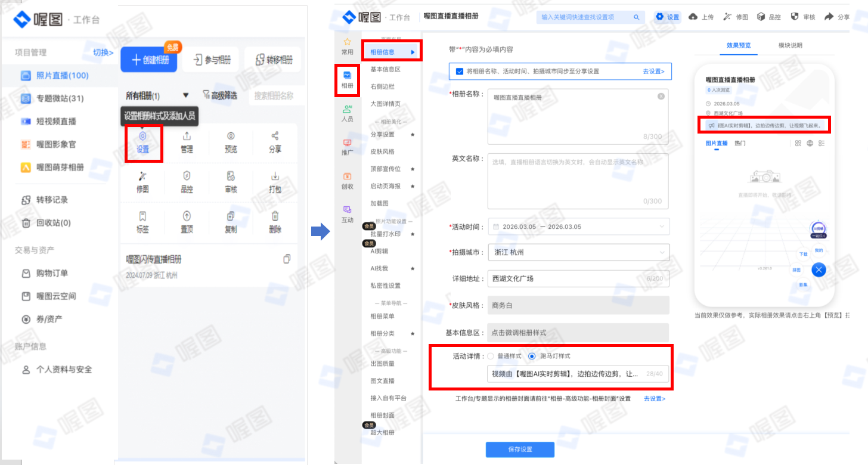This screenshot has width=868, height=465.
Task: Select the 标签 tag icon
Action: [142, 216]
